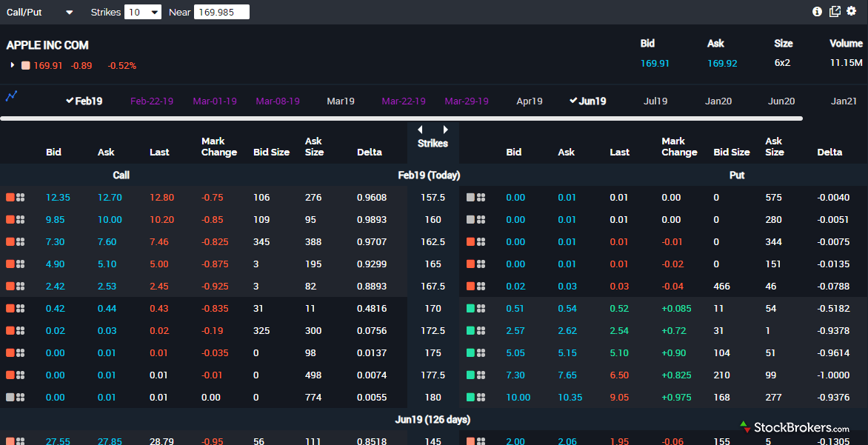
Task: Click the orange color square of 157.5 call
Action: [10, 198]
